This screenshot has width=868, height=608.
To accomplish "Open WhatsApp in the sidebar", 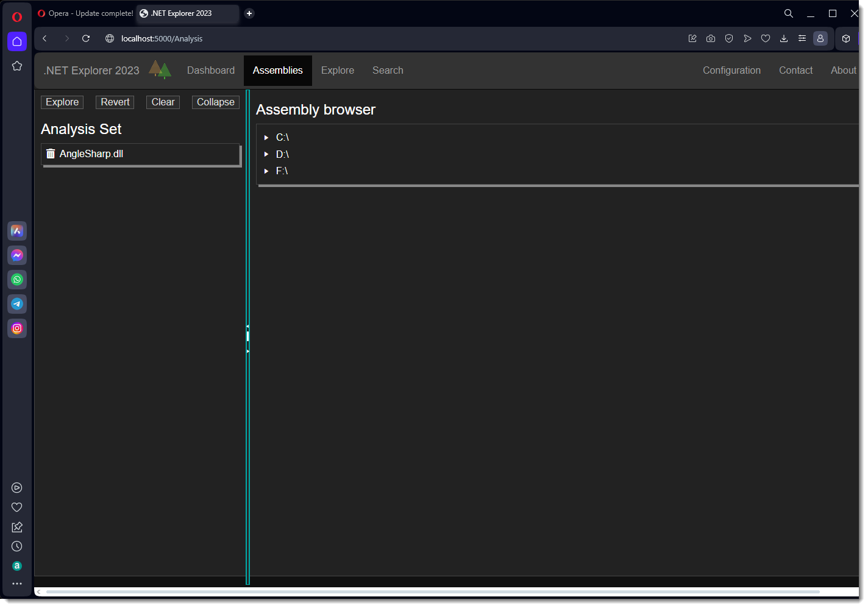I will pos(17,280).
